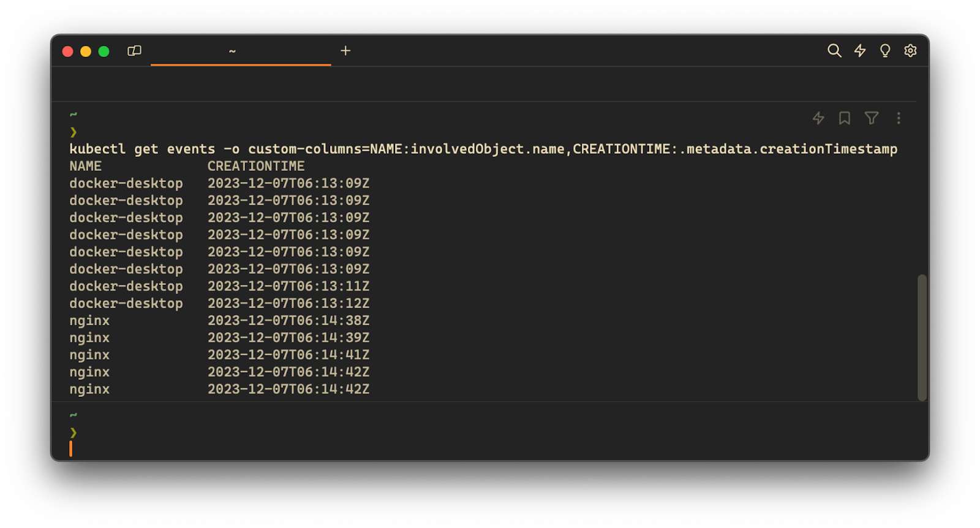Toggle the tabs panel icon next to the window controls
The image size is (980, 528).
[134, 51]
